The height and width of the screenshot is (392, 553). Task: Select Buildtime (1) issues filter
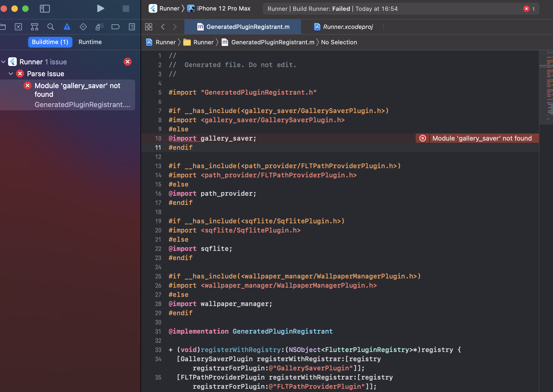pyautogui.click(x=50, y=42)
